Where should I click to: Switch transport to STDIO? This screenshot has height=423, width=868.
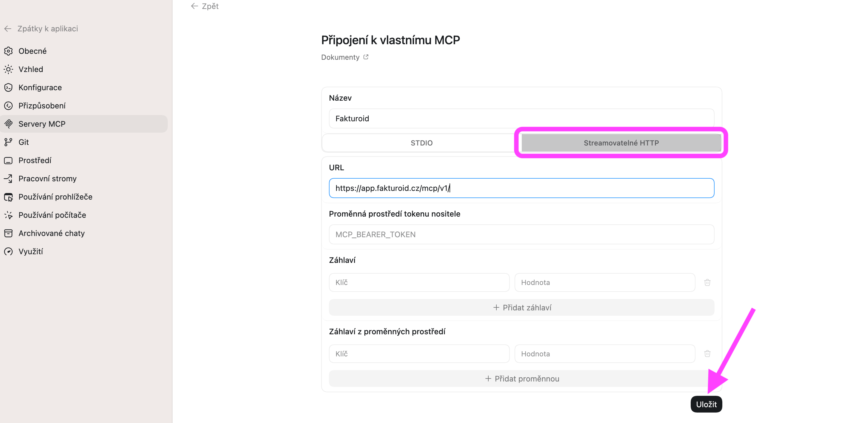coord(421,143)
